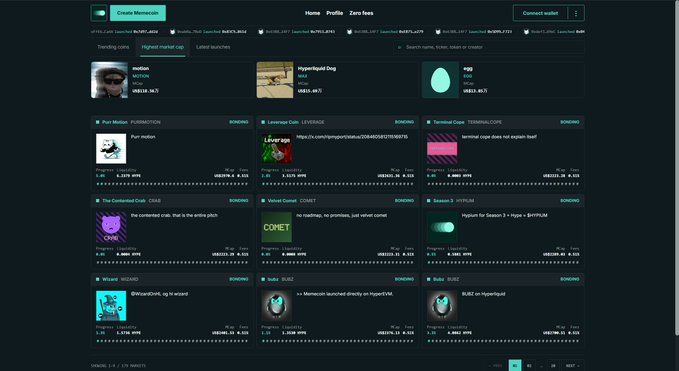Click BONDING badge on Wizard card
The height and width of the screenshot is (371, 679).
[239, 279]
